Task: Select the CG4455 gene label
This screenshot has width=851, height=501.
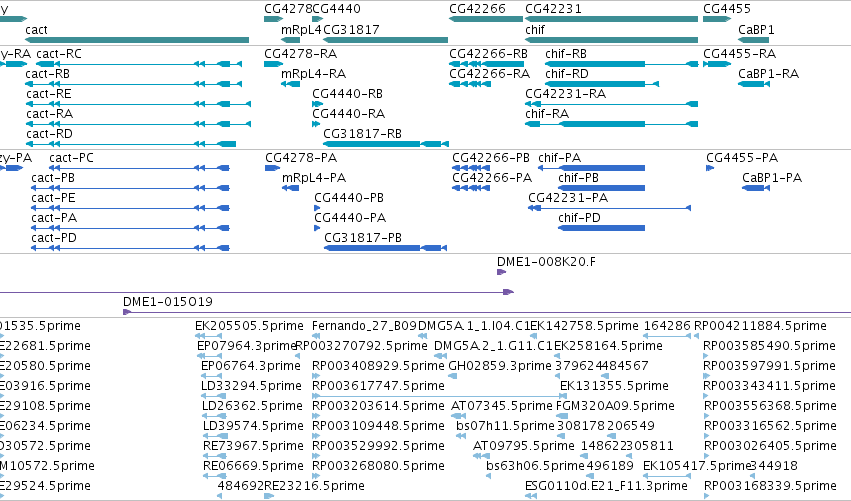Action: 727,9
